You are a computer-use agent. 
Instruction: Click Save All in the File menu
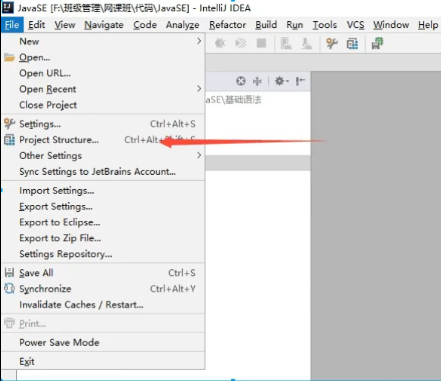click(103, 273)
